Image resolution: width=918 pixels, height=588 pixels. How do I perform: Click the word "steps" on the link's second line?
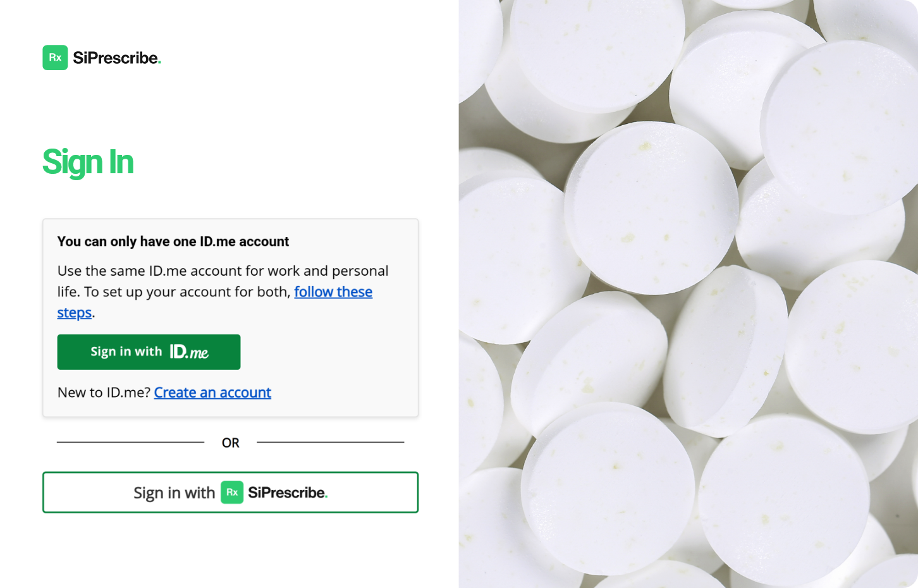75,313
